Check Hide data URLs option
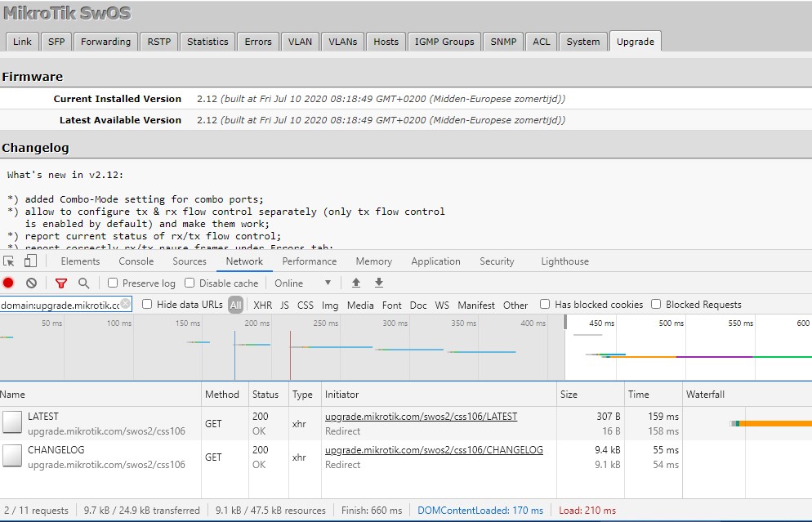The image size is (812, 522). point(147,304)
